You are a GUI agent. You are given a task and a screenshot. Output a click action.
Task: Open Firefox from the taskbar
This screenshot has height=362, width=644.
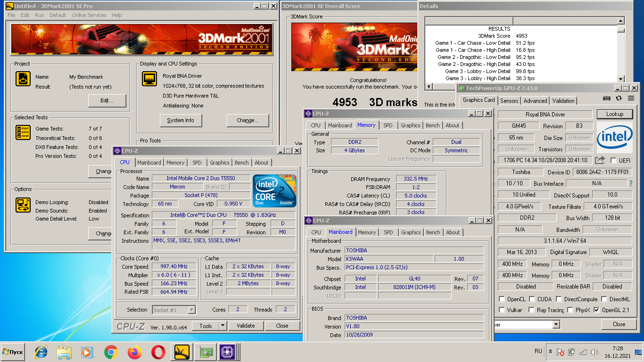coord(134,352)
